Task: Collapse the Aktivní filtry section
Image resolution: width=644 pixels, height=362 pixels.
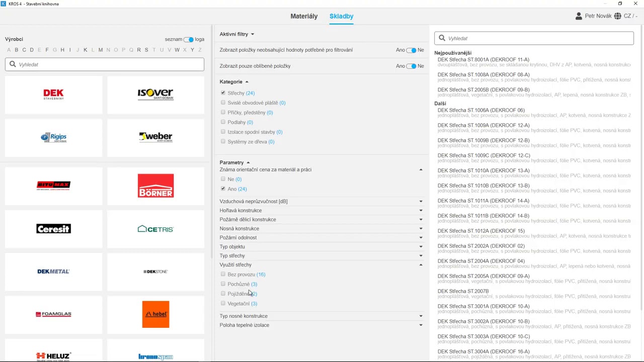Action: coord(253,34)
